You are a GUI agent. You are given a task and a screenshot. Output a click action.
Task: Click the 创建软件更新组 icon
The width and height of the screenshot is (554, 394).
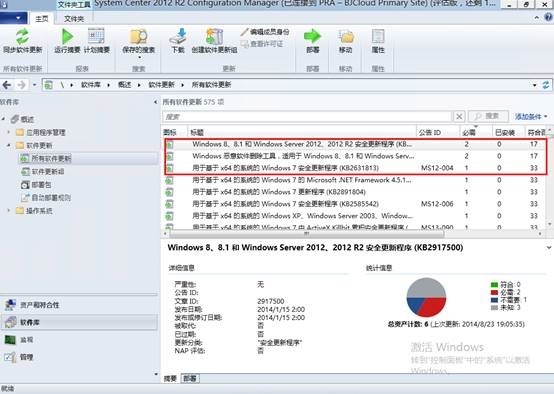(x=214, y=36)
